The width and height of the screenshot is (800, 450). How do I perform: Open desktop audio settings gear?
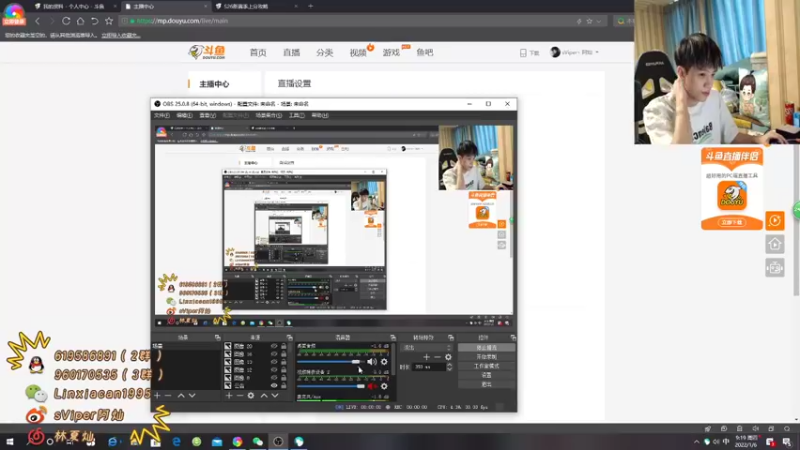(384, 362)
